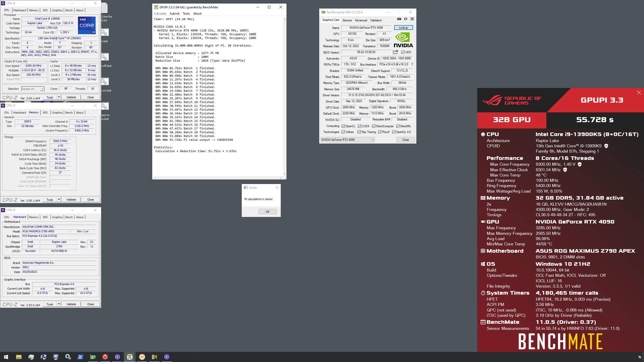Open SPD tab in top CPU-Z window
The width and height of the screenshot is (644, 362).
pos(45,10)
